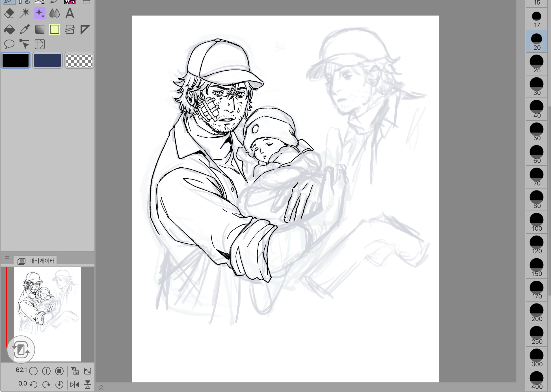Image resolution: width=551 pixels, height=392 pixels.
Task: Switch to transparent drawing color
Action: (79, 60)
